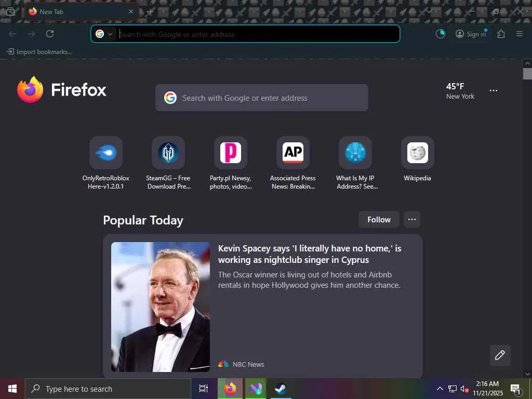The height and width of the screenshot is (399, 532).
Task: Click the page search box with Google
Action: click(262, 98)
